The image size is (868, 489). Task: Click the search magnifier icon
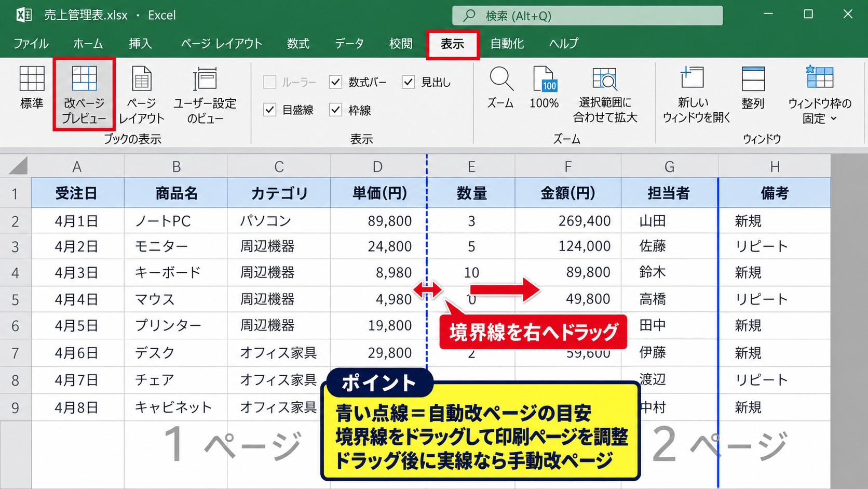[469, 16]
